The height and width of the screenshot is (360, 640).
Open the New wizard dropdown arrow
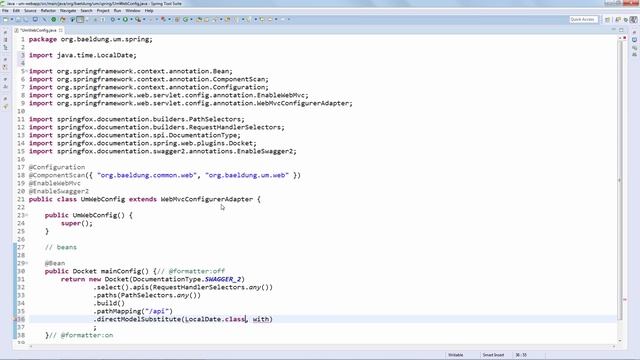[12, 20]
